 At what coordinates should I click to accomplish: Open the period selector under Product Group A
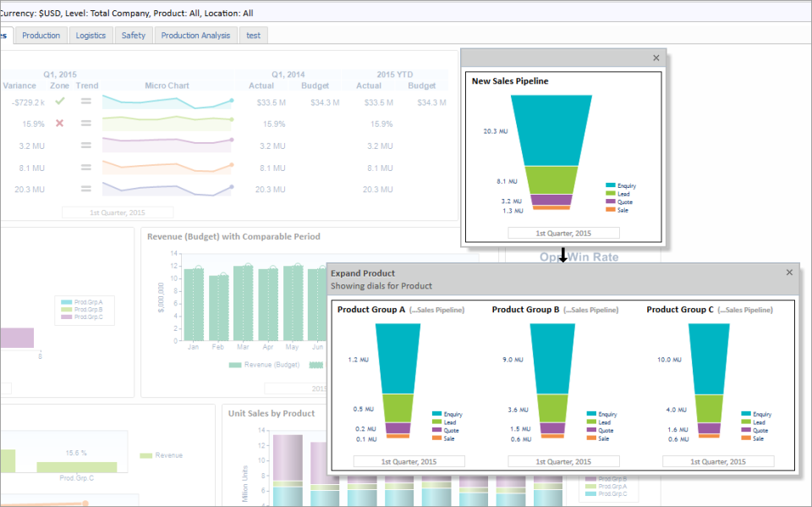[x=409, y=461]
